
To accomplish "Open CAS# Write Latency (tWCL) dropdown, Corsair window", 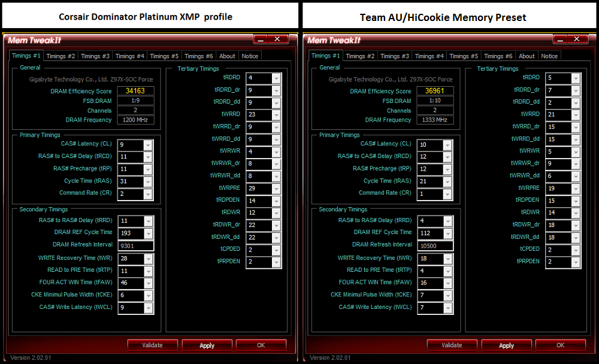I will click(x=149, y=308).
